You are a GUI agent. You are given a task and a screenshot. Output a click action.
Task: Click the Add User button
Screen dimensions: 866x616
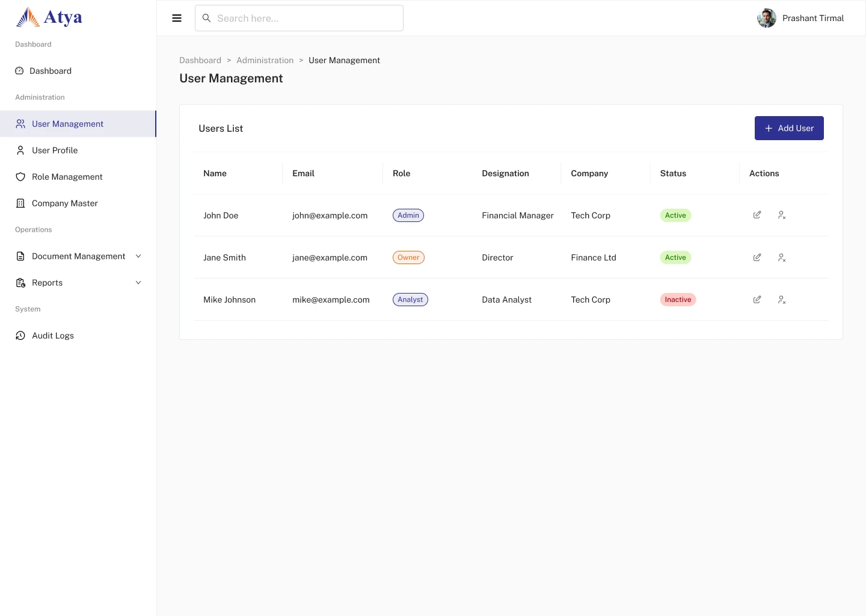[789, 128]
